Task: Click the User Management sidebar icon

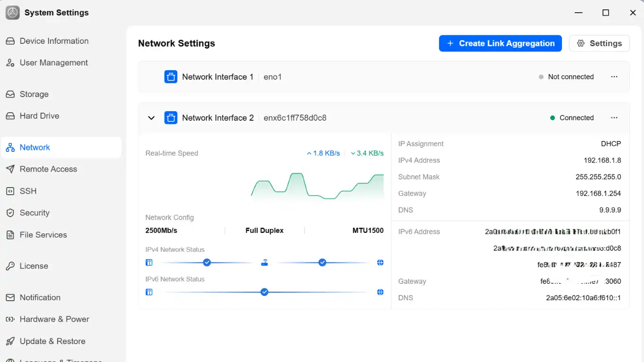Action: 10,63
